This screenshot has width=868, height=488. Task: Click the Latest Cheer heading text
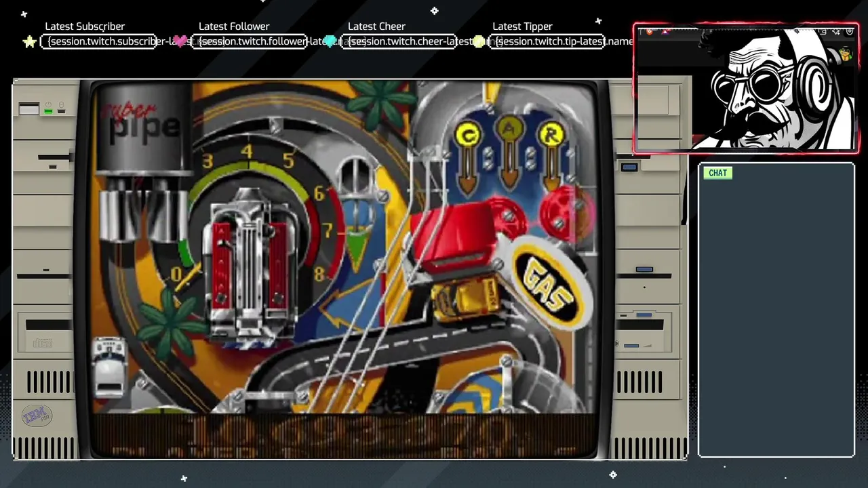pyautogui.click(x=376, y=26)
